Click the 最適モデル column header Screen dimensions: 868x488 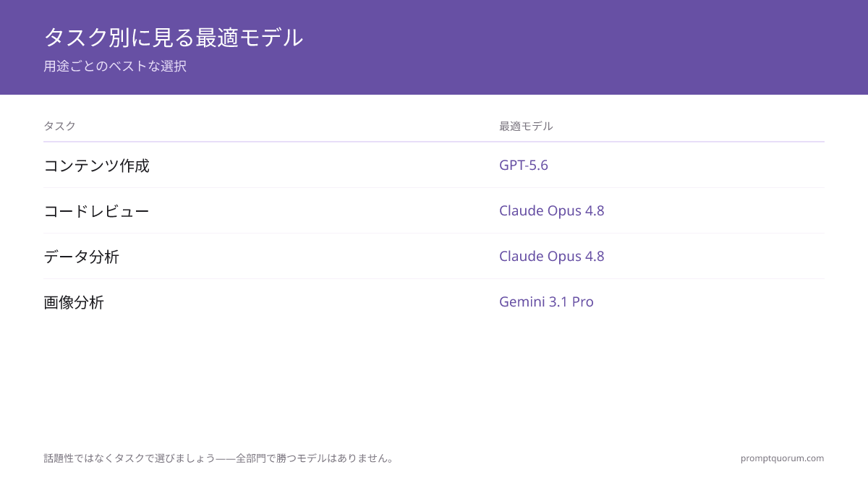click(x=526, y=126)
